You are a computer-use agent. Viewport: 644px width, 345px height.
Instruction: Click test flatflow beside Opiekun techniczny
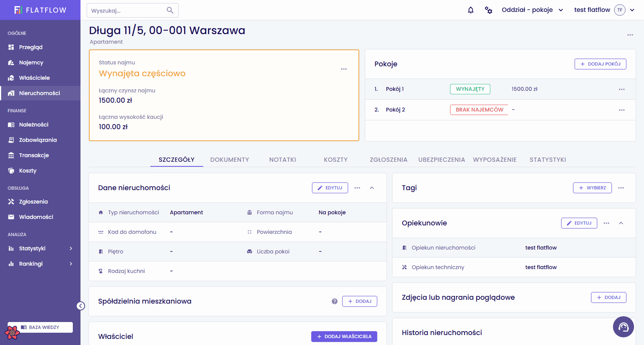tap(541, 267)
